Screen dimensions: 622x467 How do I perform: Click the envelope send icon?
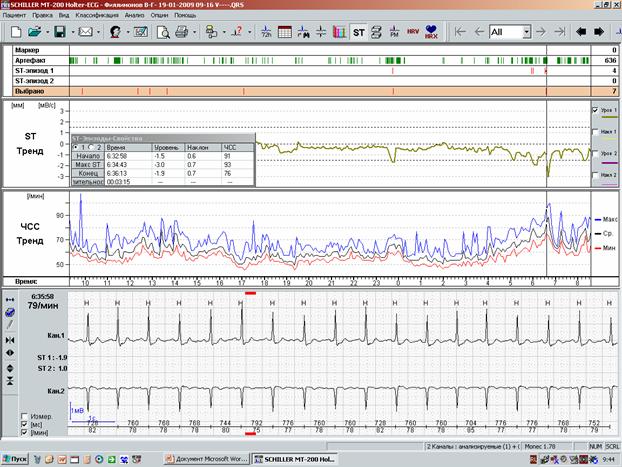(x=85, y=32)
